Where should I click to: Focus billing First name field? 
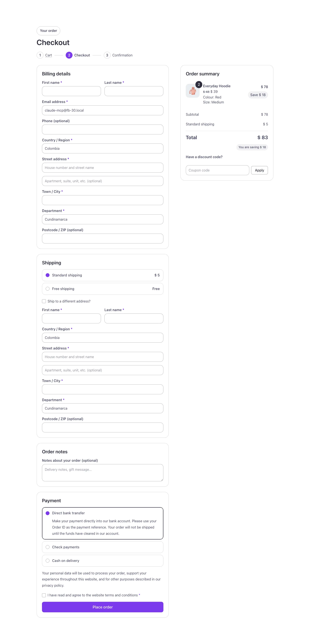pyautogui.click(x=71, y=91)
